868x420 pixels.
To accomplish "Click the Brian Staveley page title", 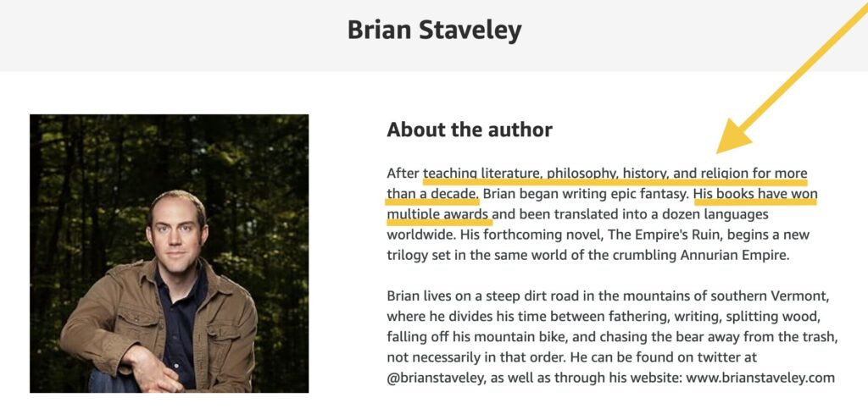I will (x=434, y=30).
